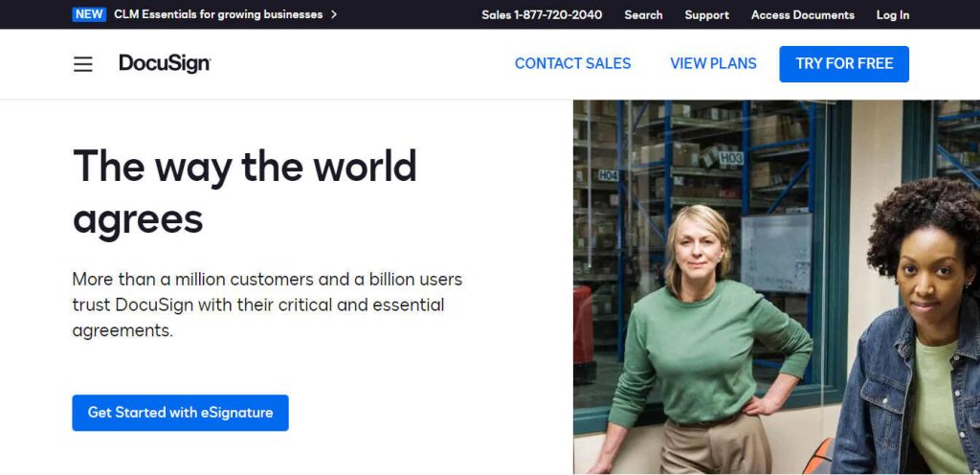This screenshot has height=475, width=980.
Task: Click the chevron after CLM Essentials banner
Action: click(x=334, y=14)
